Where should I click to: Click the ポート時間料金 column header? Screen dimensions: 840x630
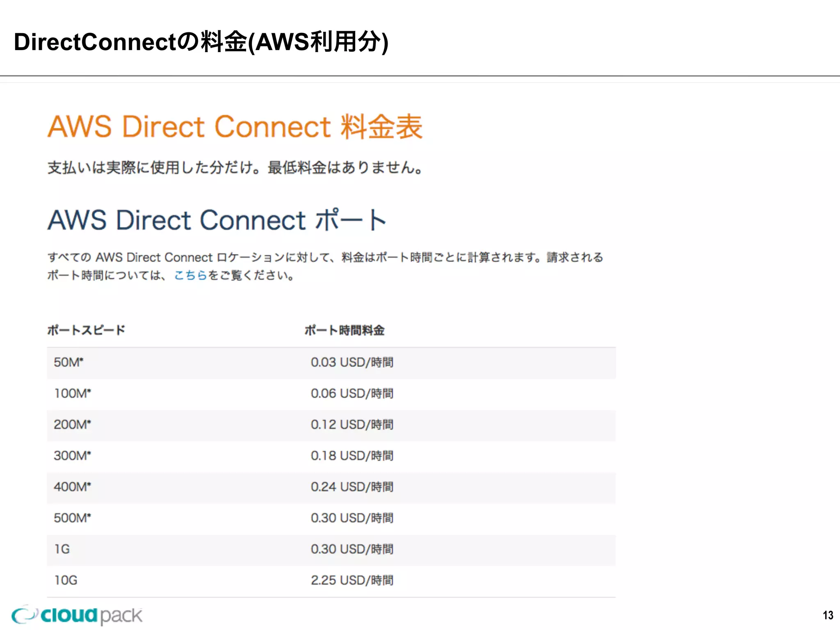click(x=345, y=330)
